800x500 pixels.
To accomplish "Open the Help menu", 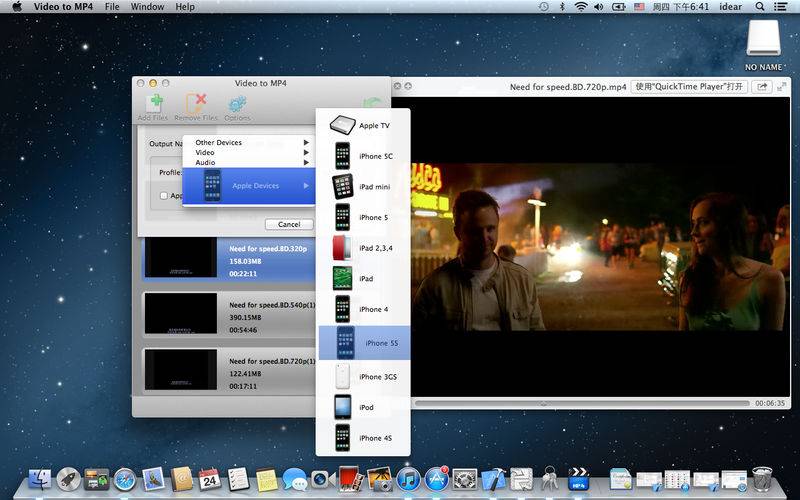I will [x=185, y=7].
